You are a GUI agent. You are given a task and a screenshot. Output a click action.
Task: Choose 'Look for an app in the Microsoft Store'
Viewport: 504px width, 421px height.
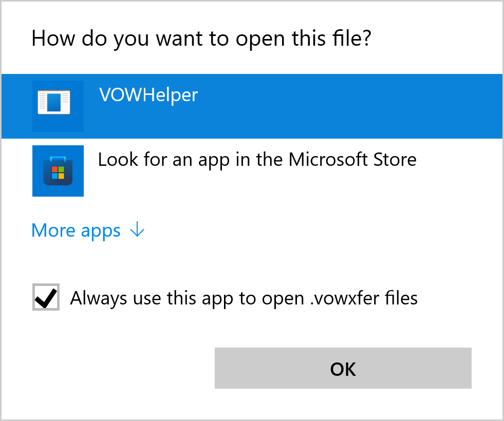click(257, 160)
